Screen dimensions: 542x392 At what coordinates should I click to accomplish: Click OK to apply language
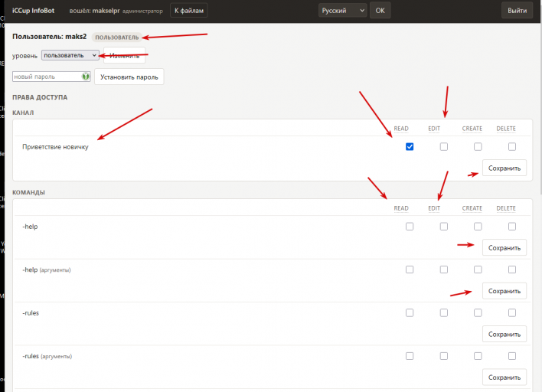[x=380, y=11]
